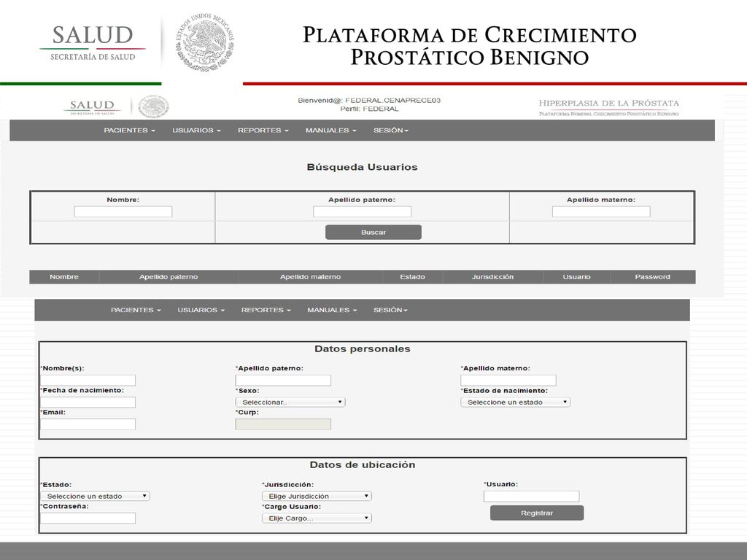
Task: Open SESIÓN menu in lower navigation bar
Action: coord(390,310)
